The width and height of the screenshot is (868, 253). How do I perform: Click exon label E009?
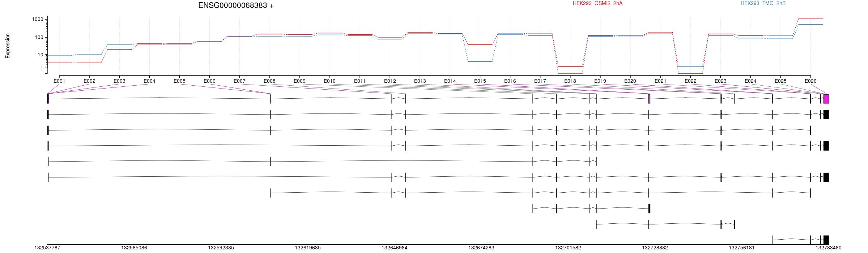pos(299,81)
